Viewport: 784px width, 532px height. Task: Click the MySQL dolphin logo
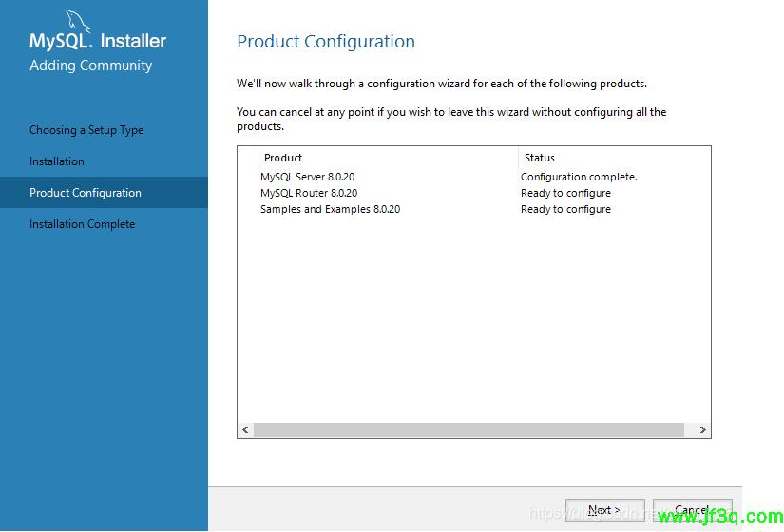coord(76,24)
